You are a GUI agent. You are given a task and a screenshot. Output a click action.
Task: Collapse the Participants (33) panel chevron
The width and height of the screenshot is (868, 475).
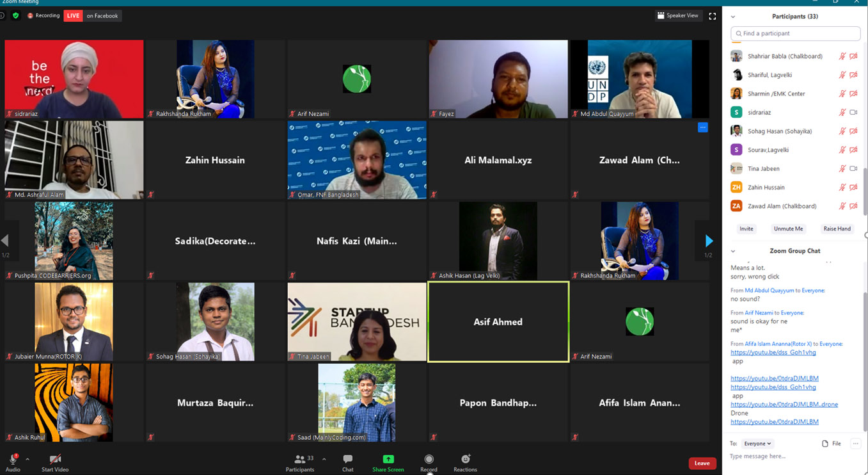pos(733,17)
